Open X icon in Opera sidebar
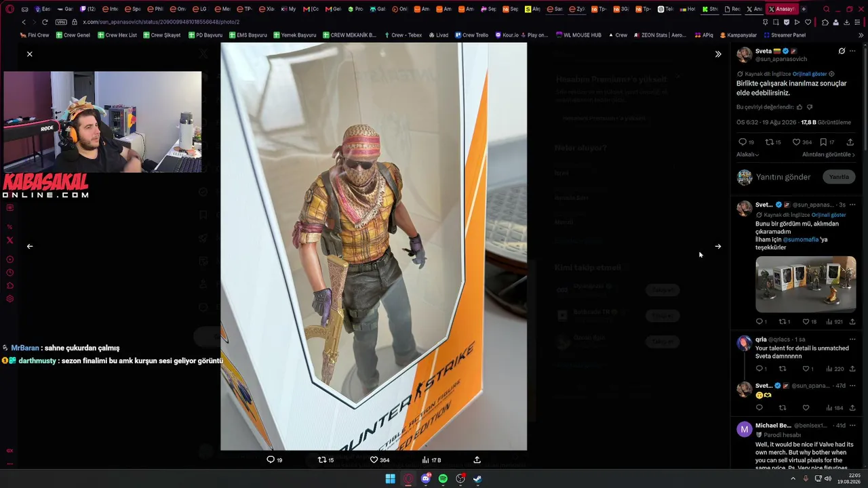This screenshot has height=488, width=868. [9, 240]
